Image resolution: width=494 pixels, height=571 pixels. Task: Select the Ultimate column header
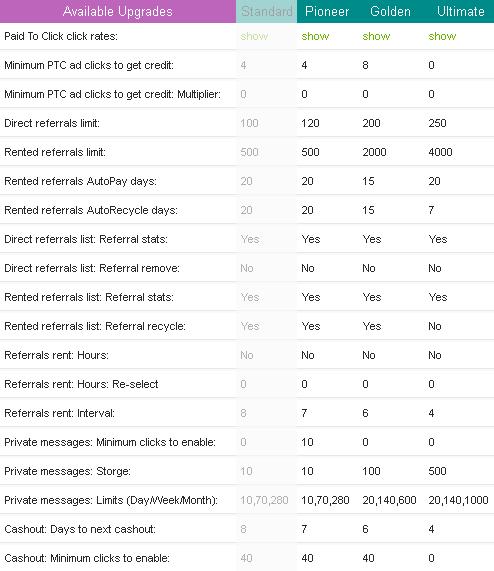[461, 11]
